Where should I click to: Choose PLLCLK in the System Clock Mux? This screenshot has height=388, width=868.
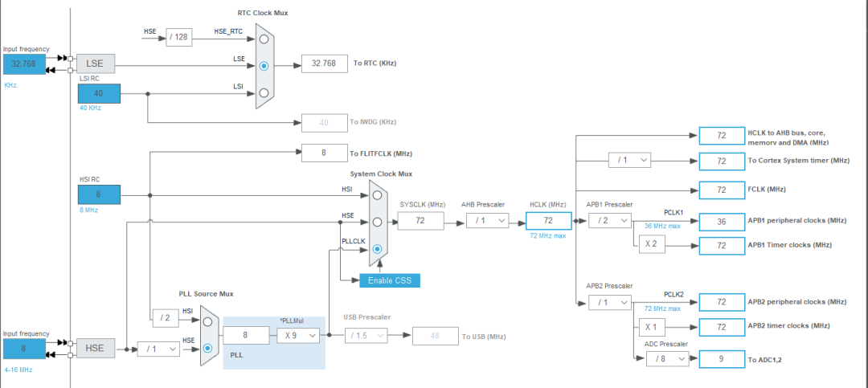pyautogui.click(x=377, y=249)
